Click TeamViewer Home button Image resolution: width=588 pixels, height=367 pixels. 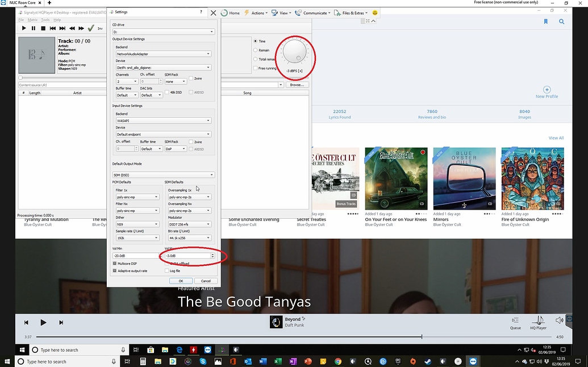(x=230, y=12)
